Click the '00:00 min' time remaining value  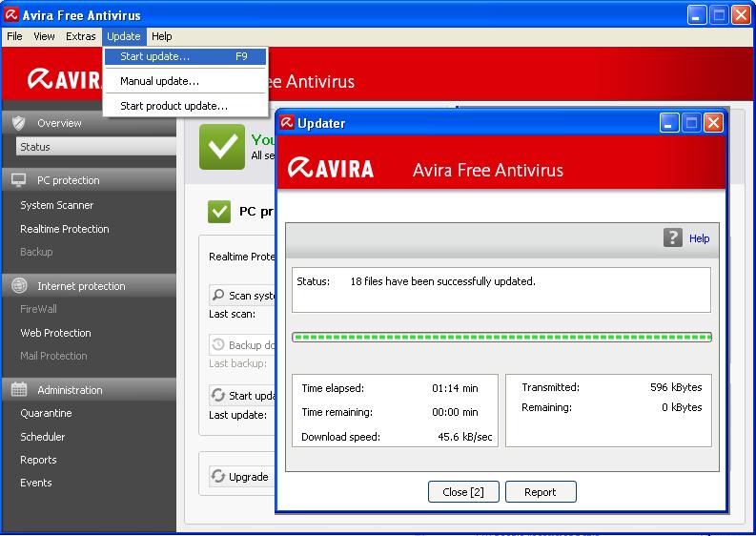click(x=455, y=412)
